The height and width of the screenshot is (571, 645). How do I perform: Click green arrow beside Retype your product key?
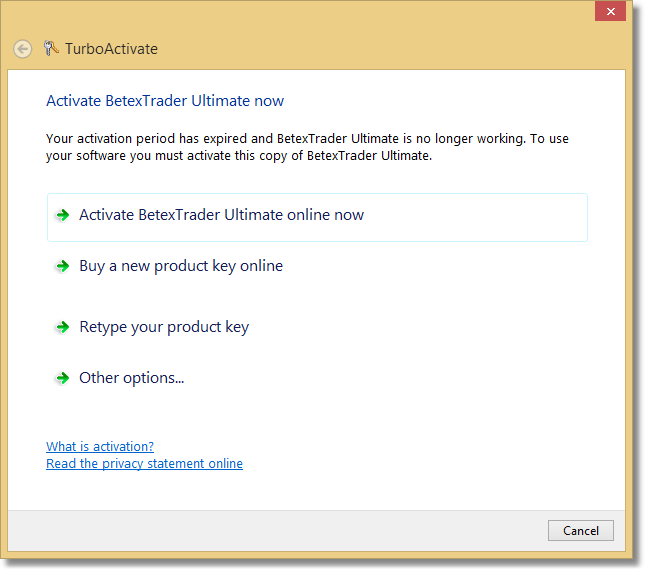click(x=63, y=327)
